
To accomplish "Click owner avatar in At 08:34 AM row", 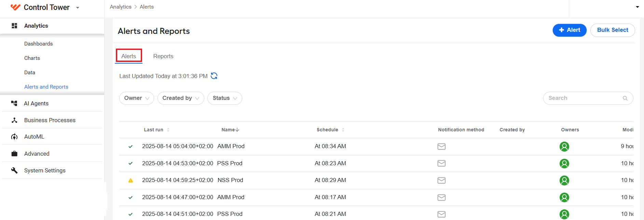I will (x=564, y=146).
